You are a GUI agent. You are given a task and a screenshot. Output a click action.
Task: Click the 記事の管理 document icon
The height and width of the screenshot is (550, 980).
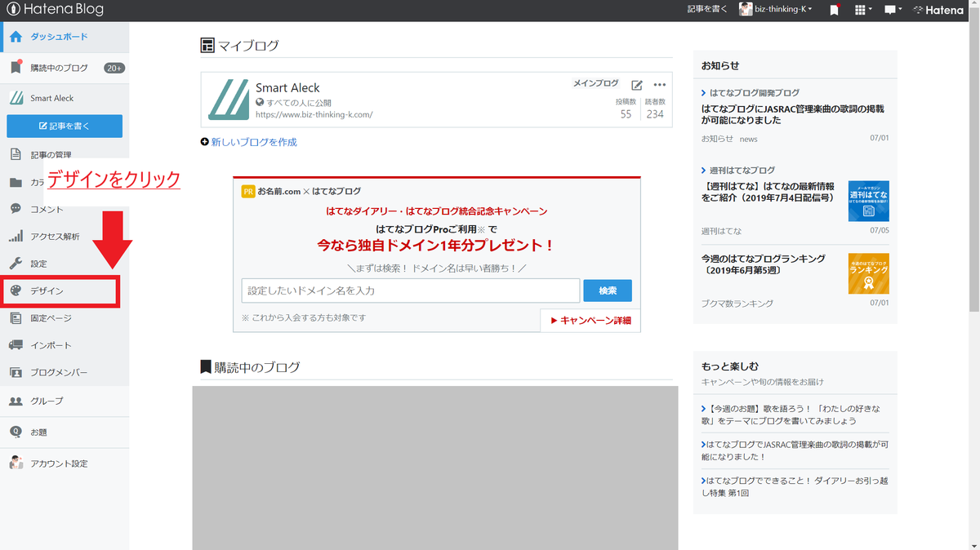coord(16,154)
